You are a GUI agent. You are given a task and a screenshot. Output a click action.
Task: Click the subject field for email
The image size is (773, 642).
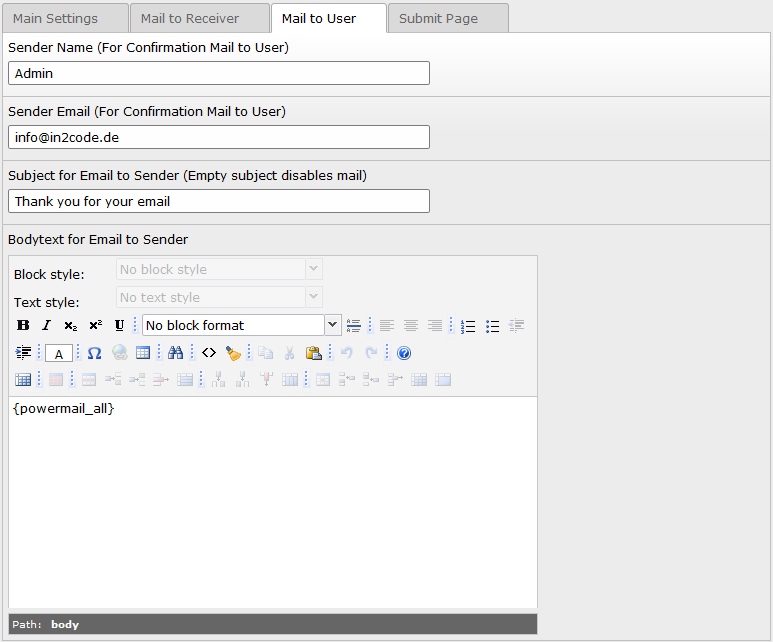pyautogui.click(x=219, y=201)
